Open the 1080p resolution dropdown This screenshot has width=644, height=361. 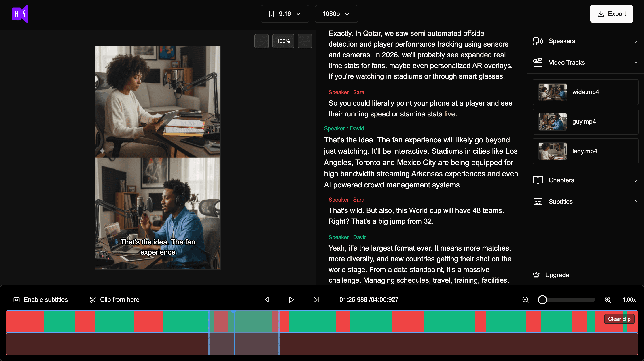[336, 14]
